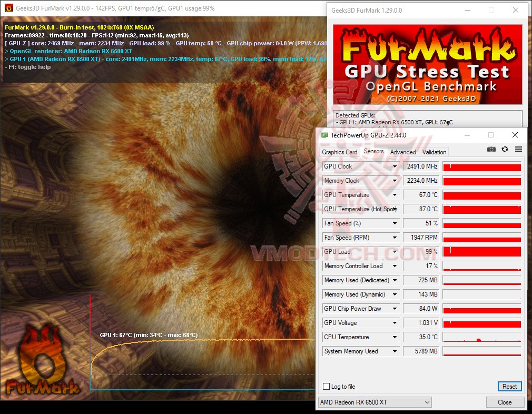Click the Memory Controller Load history graph
This screenshot has height=414, width=532.
click(x=482, y=266)
